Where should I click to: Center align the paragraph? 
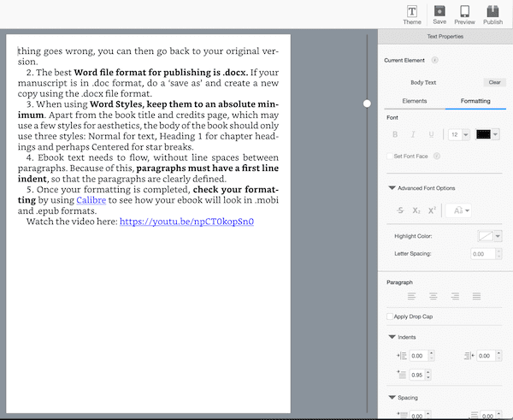tap(433, 297)
